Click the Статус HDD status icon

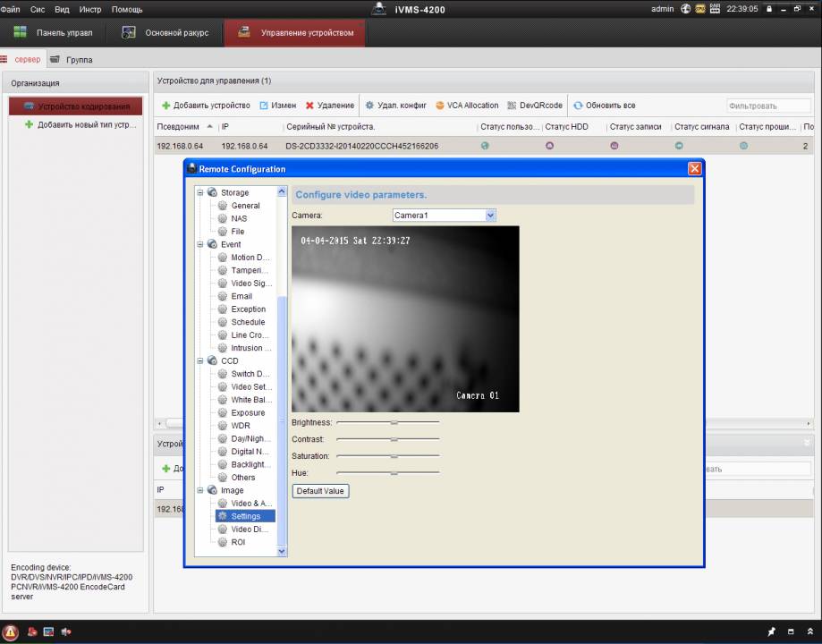pos(549,146)
